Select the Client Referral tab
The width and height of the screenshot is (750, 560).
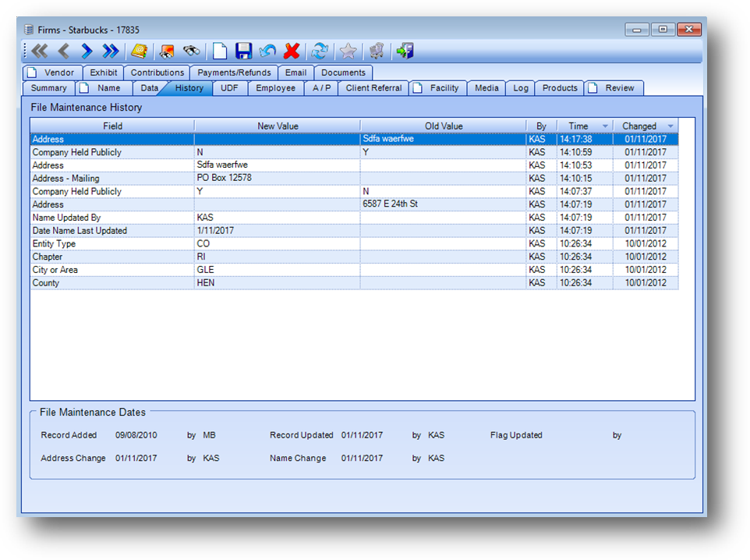(373, 88)
